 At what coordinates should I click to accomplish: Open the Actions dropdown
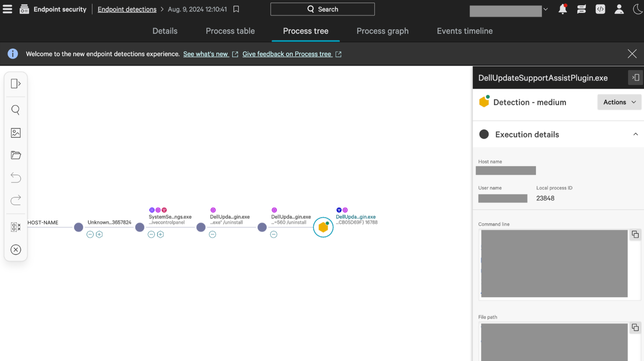click(619, 102)
